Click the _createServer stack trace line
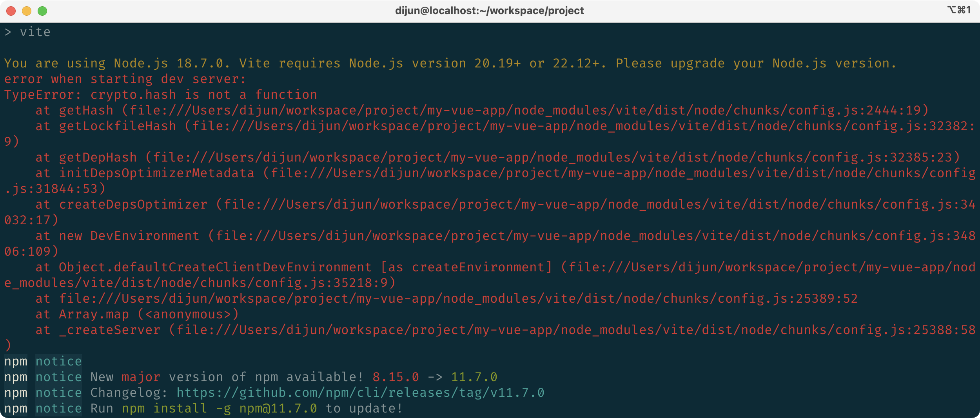Screen dimensions: 980x418 pyautogui.click(x=490, y=338)
